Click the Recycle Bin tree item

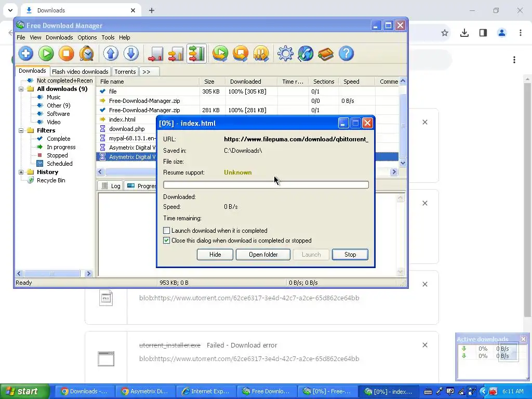(51, 180)
